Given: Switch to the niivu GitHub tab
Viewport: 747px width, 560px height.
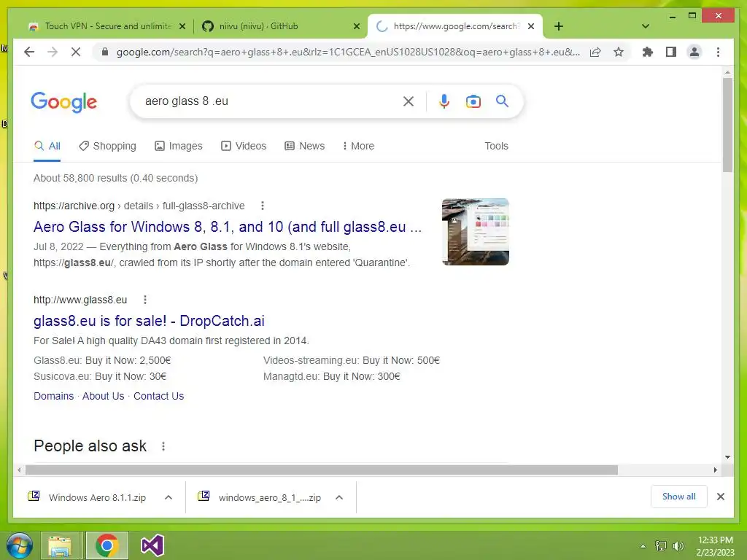Looking at the screenshot, I should (280, 26).
